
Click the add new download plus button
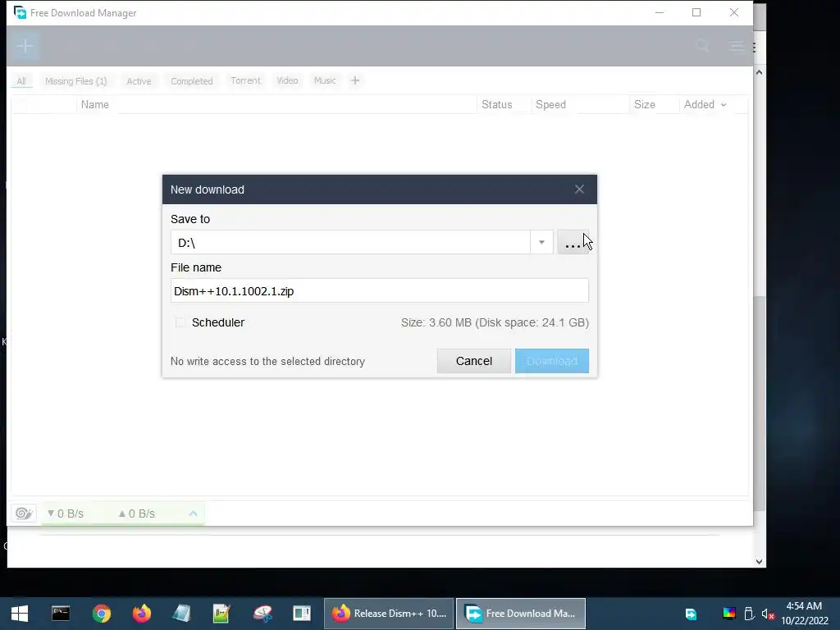[25, 46]
